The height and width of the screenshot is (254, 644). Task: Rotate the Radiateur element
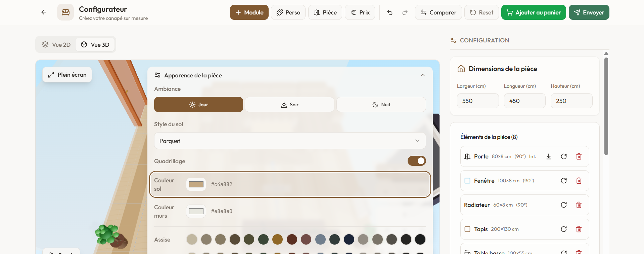point(564,205)
